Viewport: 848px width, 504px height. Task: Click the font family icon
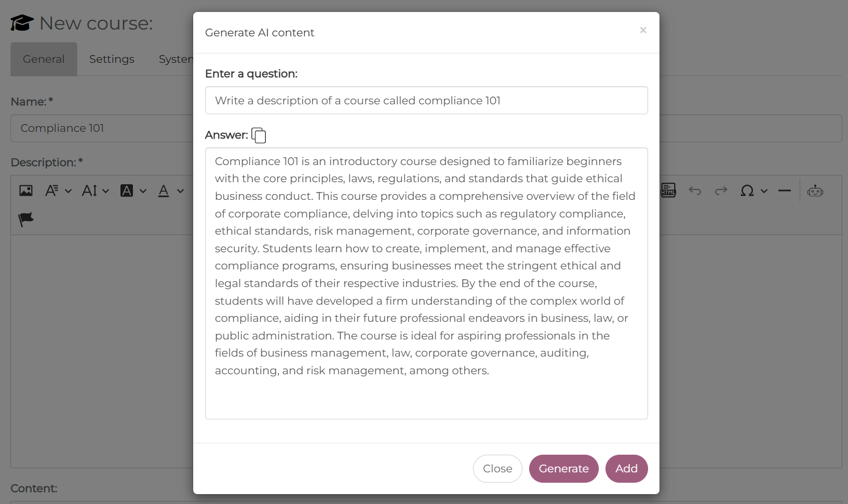click(x=51, y=190)
